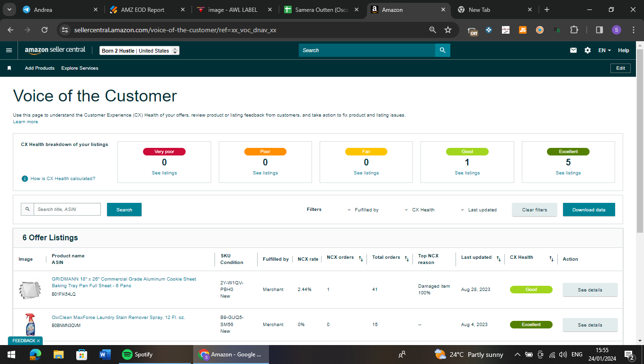Close the FEEDBACK tab widget
Screen dimensions: 644x364
(38, 341)
